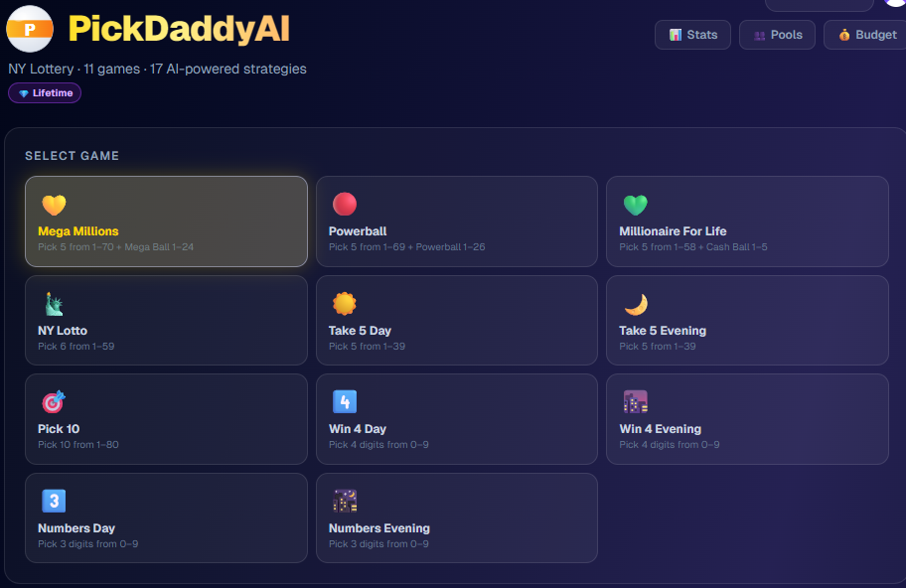
Task: Click 'Pick 5 from 1–70 + Mega Ball 1–24'
Action: coord(115,247)
